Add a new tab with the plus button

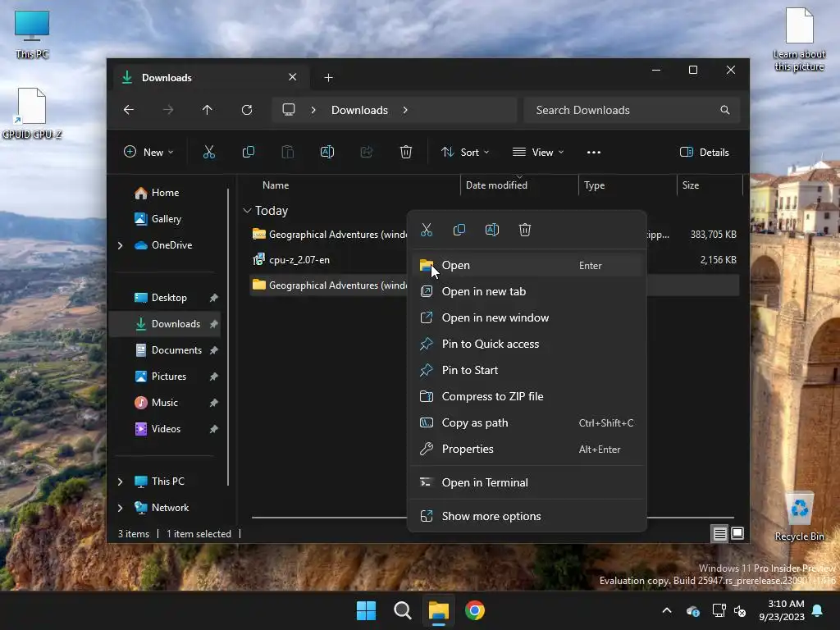coord(328,78)
